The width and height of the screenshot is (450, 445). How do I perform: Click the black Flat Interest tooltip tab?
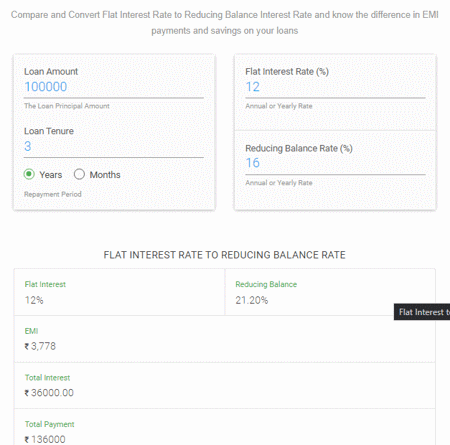pos(422,312)
